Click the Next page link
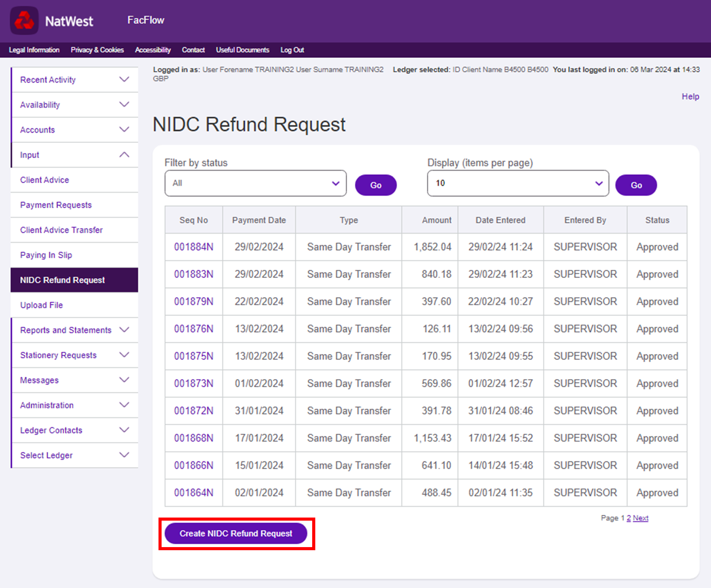Screen dimensions: 711x588 tap(641, 518)
